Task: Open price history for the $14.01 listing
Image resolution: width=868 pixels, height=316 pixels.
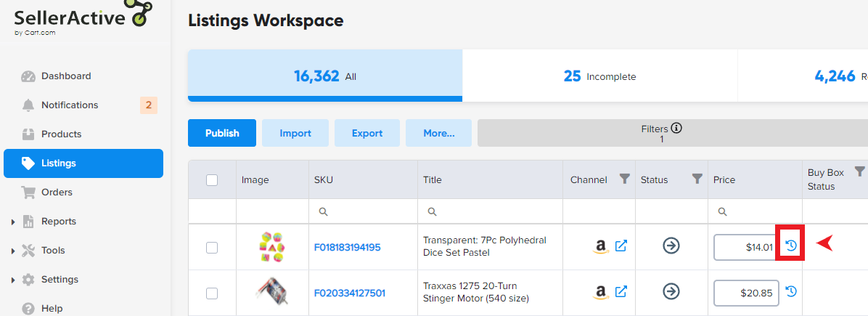Action: [x=791, y=246]
